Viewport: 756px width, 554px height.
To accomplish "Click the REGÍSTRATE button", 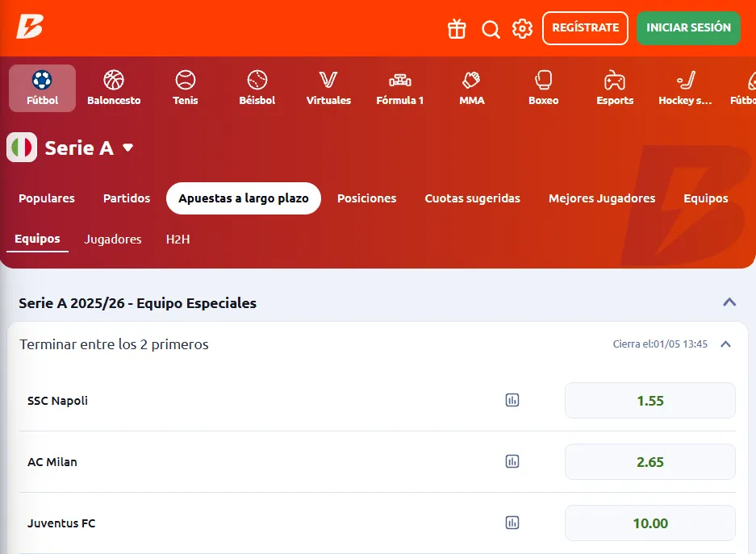I will [585, 28].
